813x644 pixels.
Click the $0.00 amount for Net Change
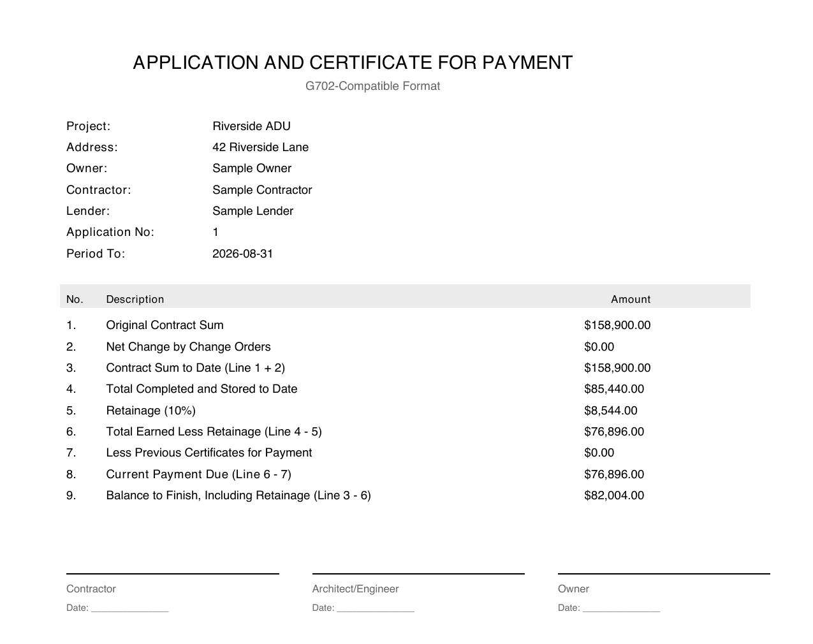point(599,347)
